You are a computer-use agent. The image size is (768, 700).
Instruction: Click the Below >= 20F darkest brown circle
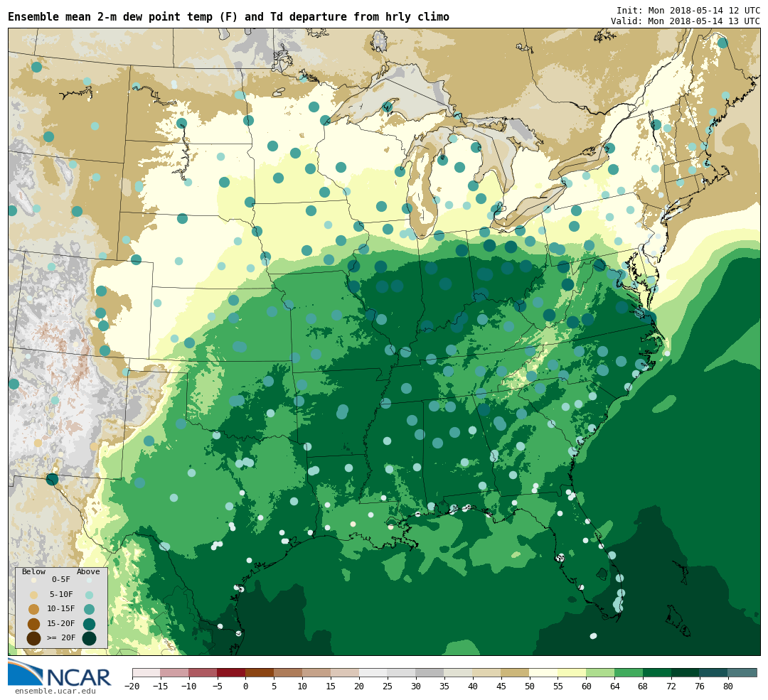34,639
